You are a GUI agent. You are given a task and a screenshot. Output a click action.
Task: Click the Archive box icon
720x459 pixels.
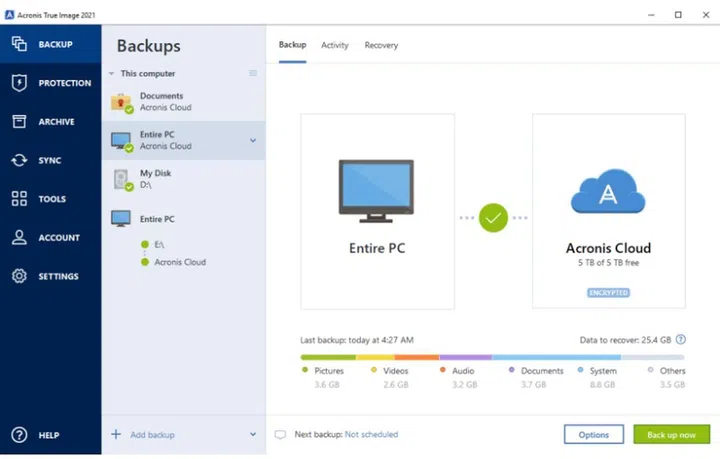pos(18,122)
